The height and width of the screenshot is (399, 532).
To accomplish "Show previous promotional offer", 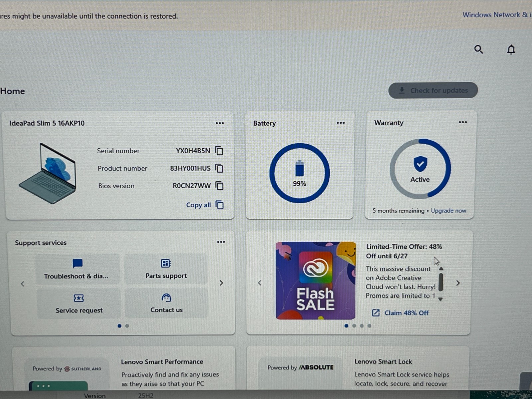I will [260, 283].
